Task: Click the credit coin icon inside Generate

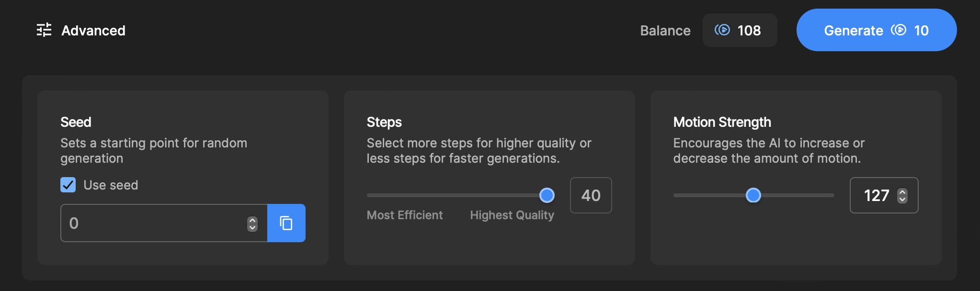Action: point(899,30)
